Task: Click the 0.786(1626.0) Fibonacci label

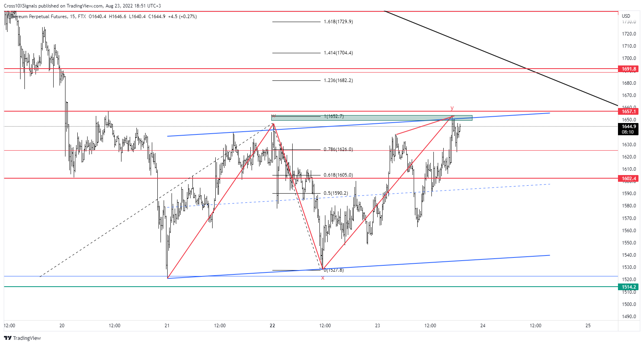Action: tap(338, 149)
